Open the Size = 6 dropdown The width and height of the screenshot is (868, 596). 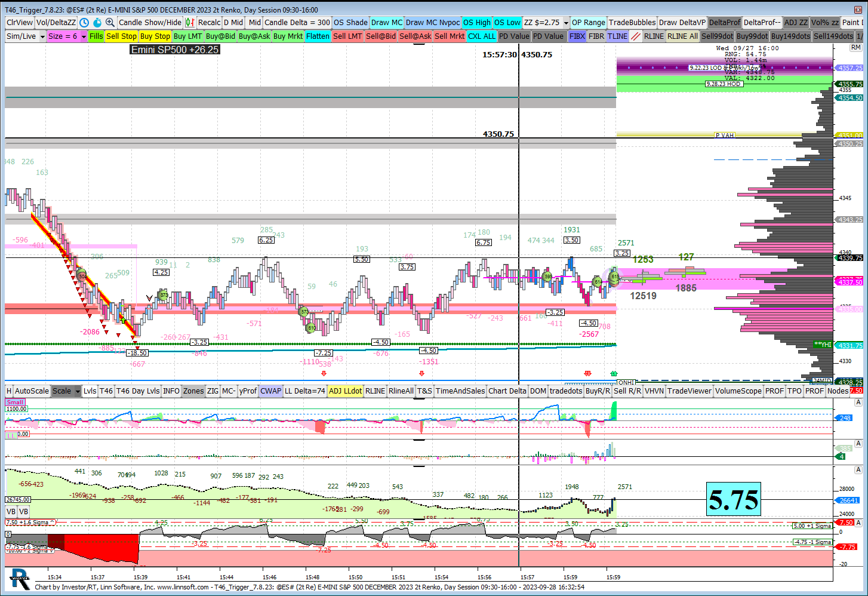click(x=67, y=36)
